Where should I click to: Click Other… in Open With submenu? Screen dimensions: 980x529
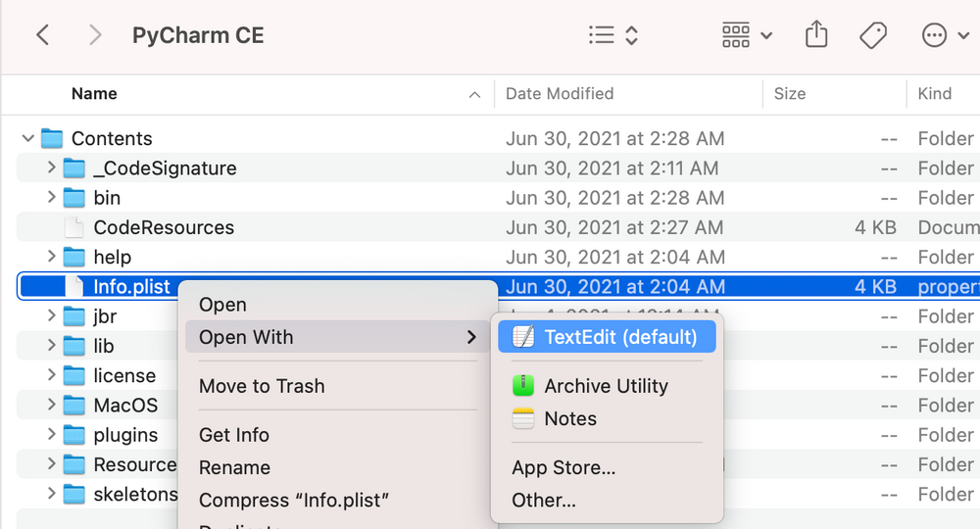[543, 501]
